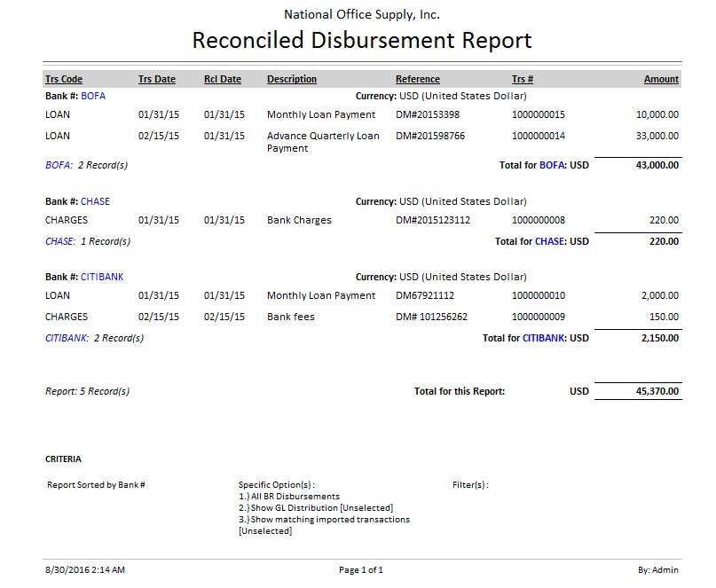Click the 'BOFA: 2 Record(s)' summary text

pos(86,165)
